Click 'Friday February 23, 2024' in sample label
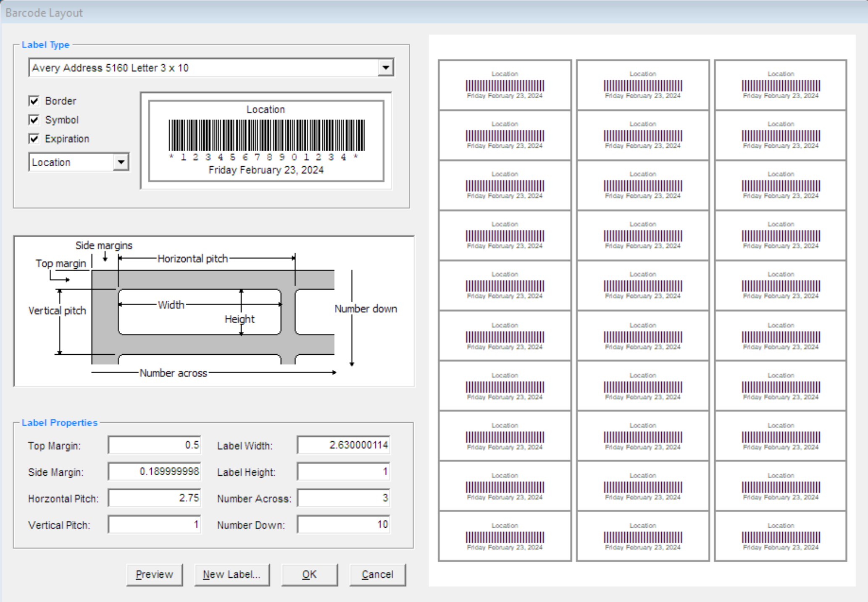 point(266,170)
